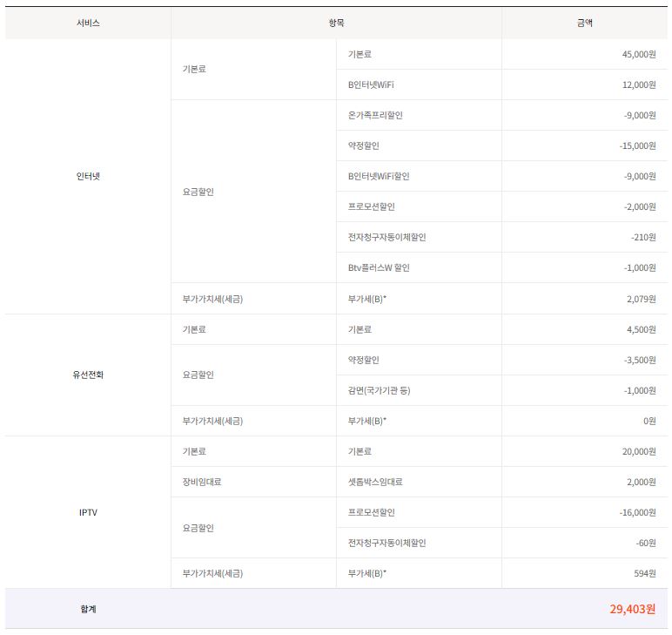Select the 셋톱박스임대료 item

[374, 482]
